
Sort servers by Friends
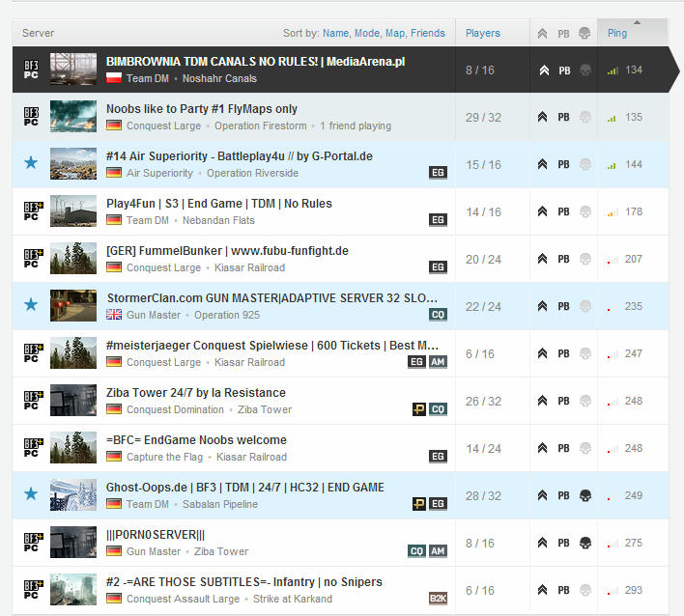coord(427,33)
